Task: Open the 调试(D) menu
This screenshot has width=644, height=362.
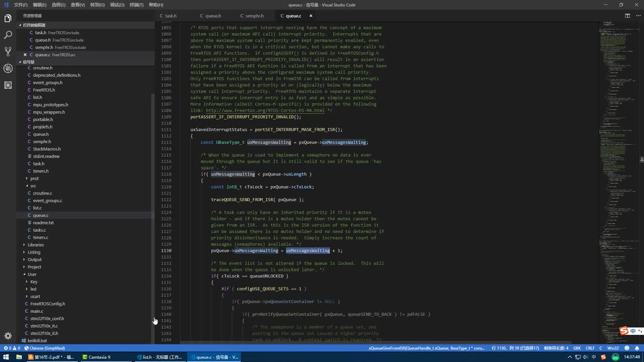Action: click(x=117, y=5)
